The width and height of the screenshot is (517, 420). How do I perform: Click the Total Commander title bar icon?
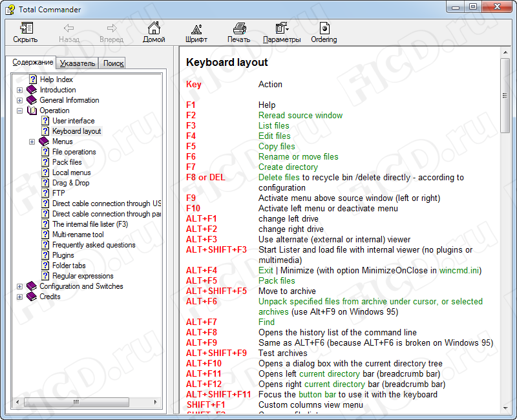point(10,10)
